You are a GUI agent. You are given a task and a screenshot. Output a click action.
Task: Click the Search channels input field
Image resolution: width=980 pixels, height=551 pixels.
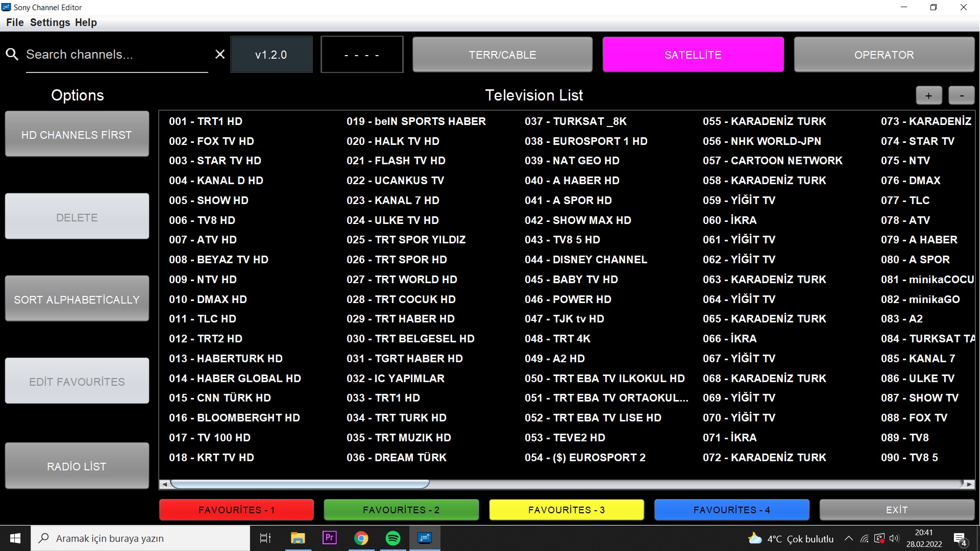(117, 55)
